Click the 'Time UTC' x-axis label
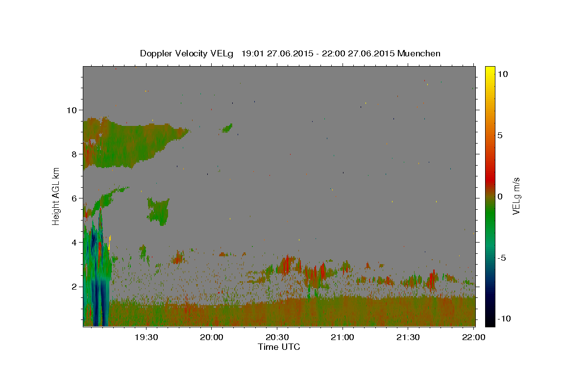The height and width of the screenshot is (392, 588). pos(279,347)
